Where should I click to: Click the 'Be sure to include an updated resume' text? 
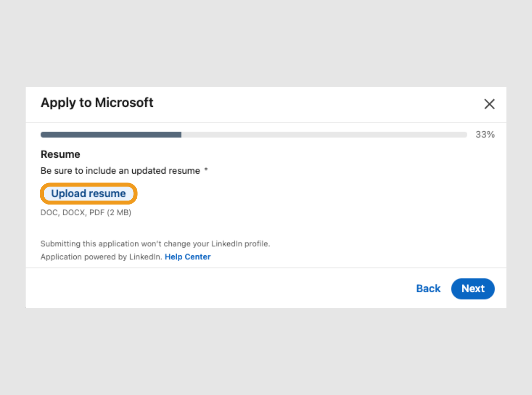(x=120, y=171)
